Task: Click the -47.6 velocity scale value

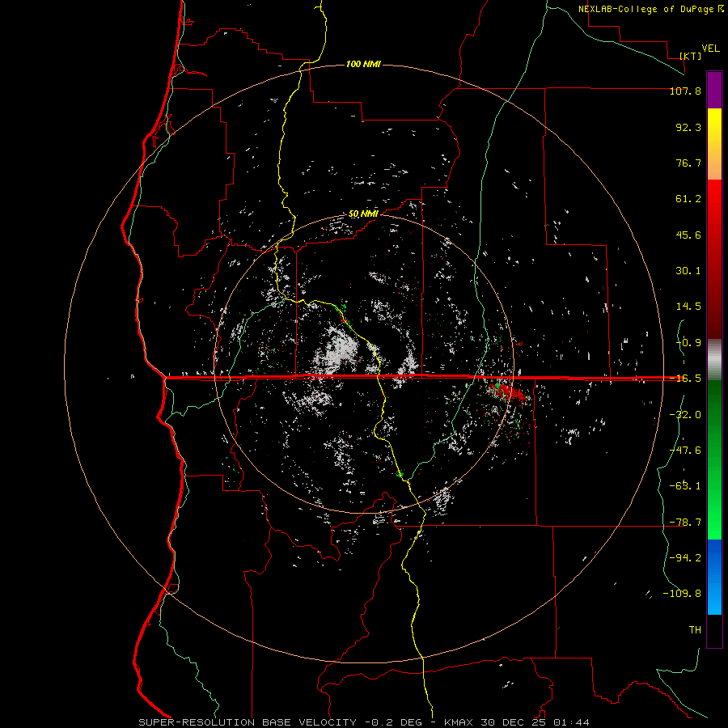Action: [685, 451]
